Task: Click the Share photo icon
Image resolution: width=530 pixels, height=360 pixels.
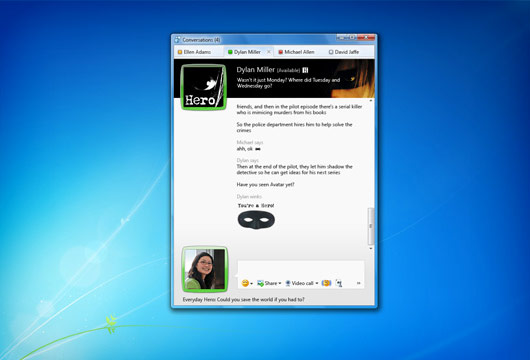Action: [260, 283]
